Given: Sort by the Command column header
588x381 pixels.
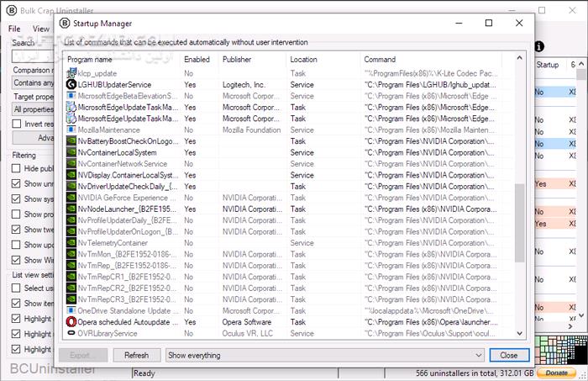Looking at the screenshot, I should click(x=380, y=60).
